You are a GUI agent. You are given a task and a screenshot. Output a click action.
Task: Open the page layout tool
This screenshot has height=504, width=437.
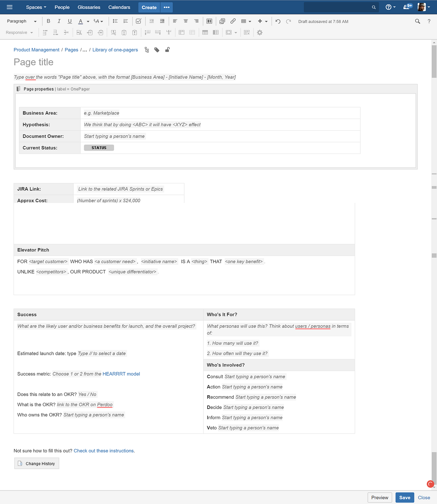pyautogui.click(x=209, y=21)
